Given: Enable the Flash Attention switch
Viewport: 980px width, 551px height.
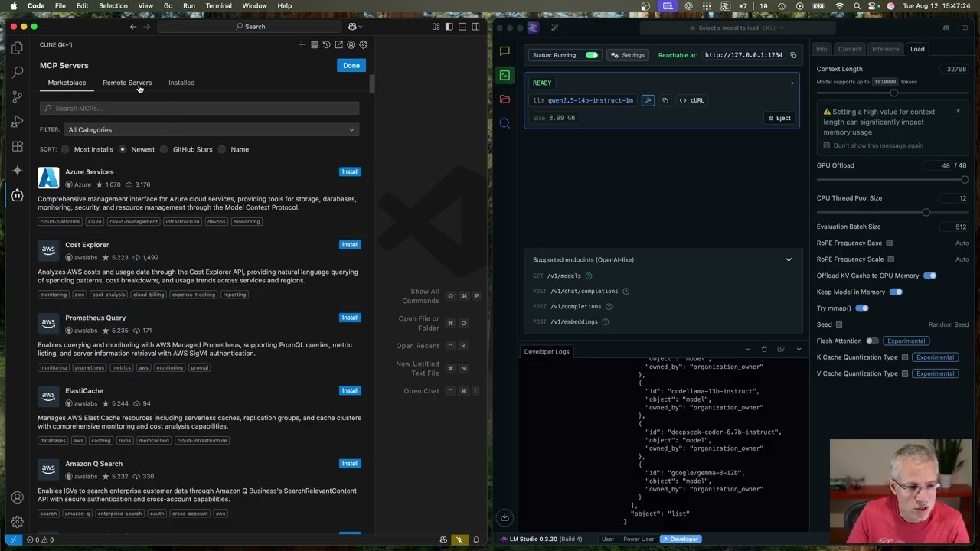Looking at the screenshot, I should coord(872,341).
